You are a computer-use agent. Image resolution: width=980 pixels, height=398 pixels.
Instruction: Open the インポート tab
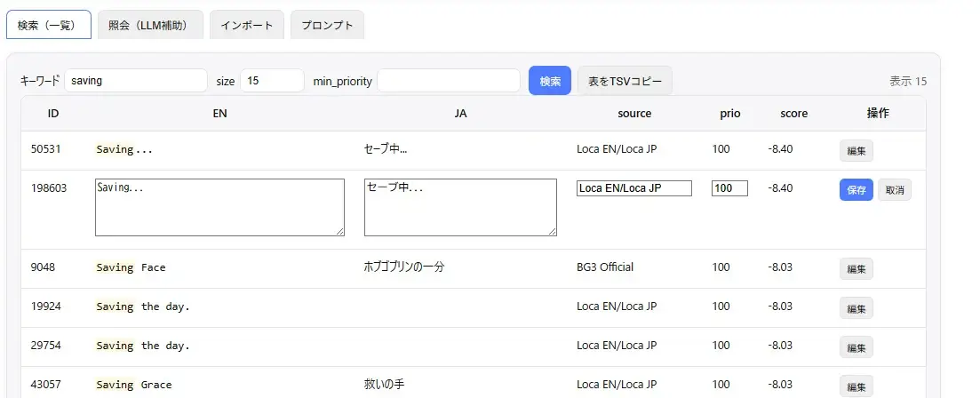pyautogui.click(x=247, y=25)
